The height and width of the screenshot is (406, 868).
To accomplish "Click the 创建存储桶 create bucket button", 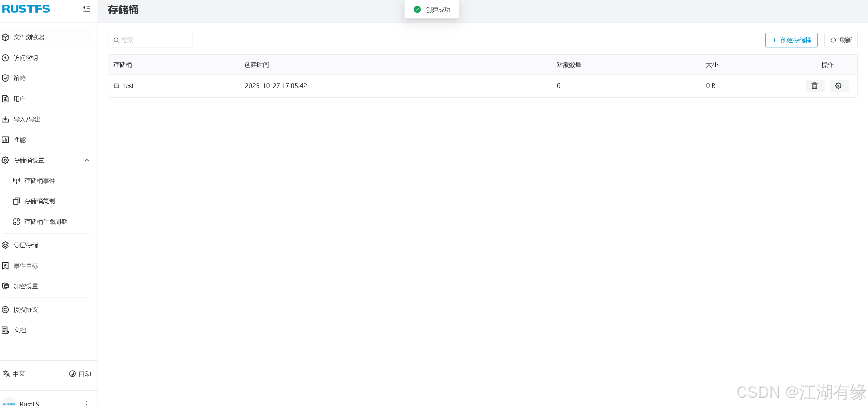I will pyautogui.click(x=791, y=40).
